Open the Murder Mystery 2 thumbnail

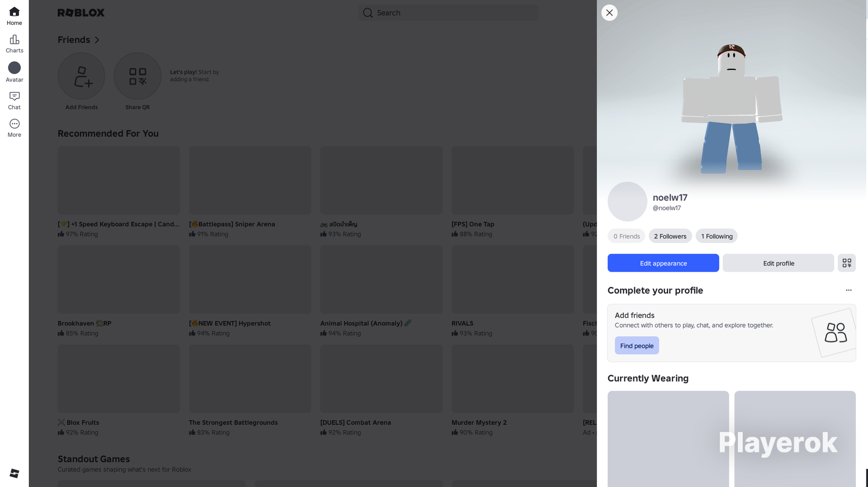pyautogui.click(x=513, y=379)
